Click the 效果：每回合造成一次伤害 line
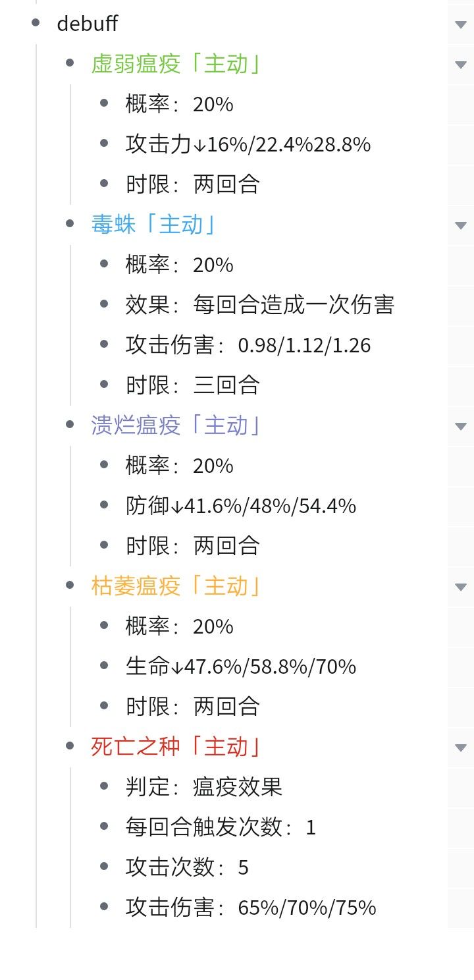Image resolution: width=474 pixels, height=980 pixels. tap(260, 306)
